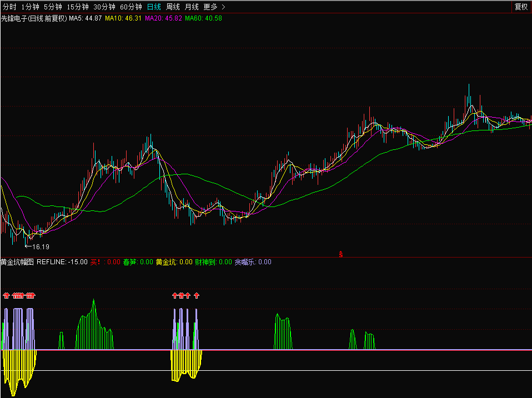Click the 复权 button
This screenshot has height=398, width=532.
pos(521,7)
